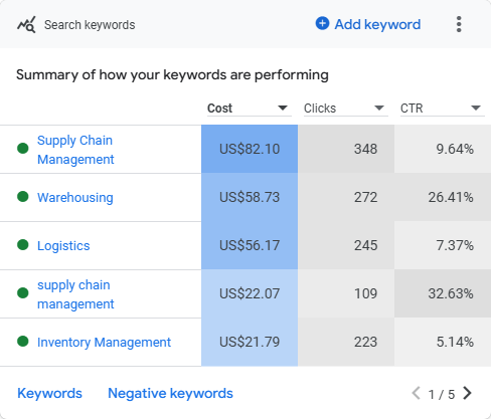
Task: Click green status dot for lowercase supply chain management
Action: pyautogui.click(x=23, y=293)
